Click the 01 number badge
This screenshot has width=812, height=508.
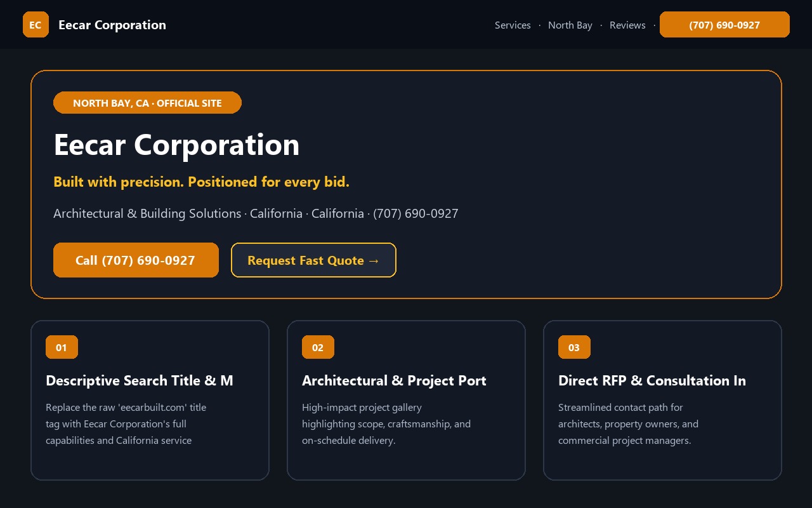tap(62, 347)
